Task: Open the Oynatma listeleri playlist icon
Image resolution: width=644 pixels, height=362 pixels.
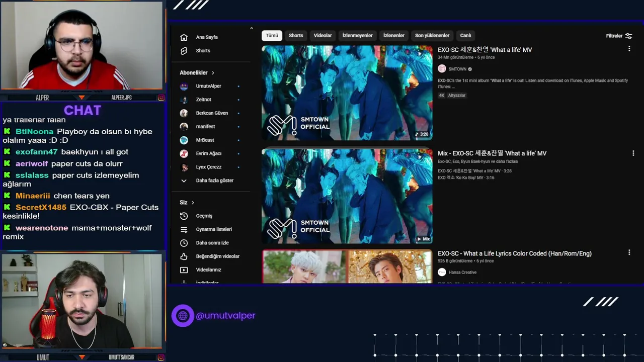Action: pyautogui.click(x=184, y=229)
